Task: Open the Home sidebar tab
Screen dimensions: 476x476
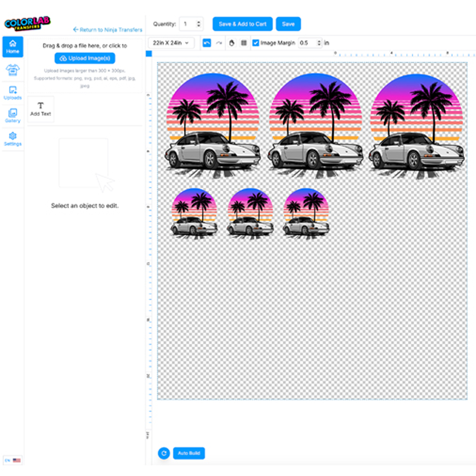Action: pos(13,47)
